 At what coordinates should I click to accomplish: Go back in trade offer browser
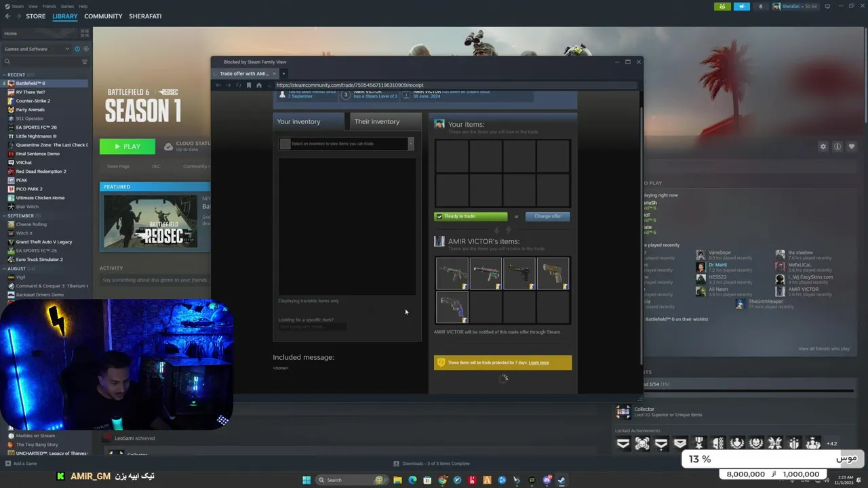(218, 85)
